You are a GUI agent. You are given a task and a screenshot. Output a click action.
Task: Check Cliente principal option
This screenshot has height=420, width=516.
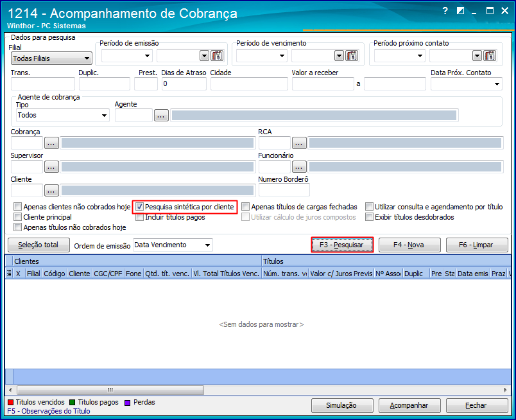(x=17, y=217)
